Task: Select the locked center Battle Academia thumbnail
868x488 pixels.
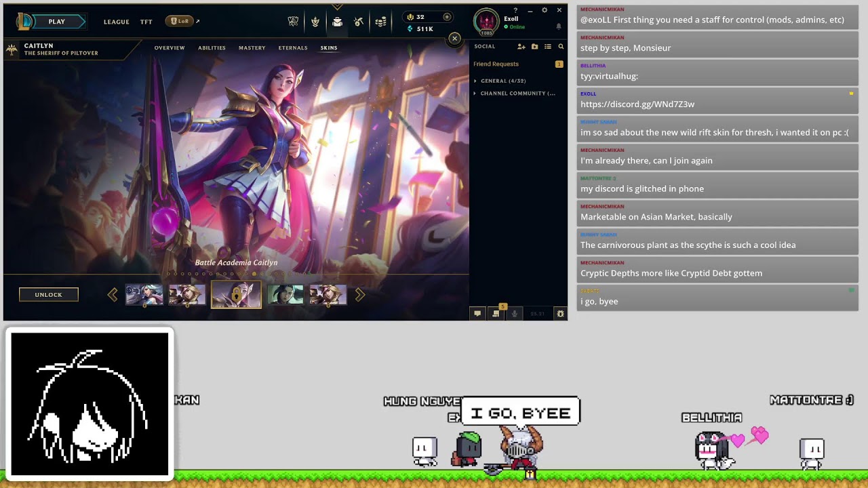Action: pyautogui.click(x=236, y=295)
